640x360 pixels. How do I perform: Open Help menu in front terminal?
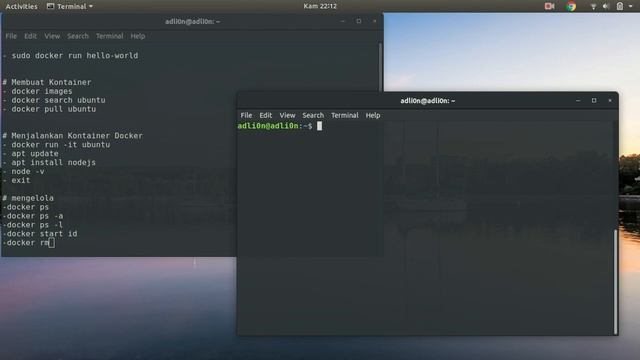tap(373, 116)
